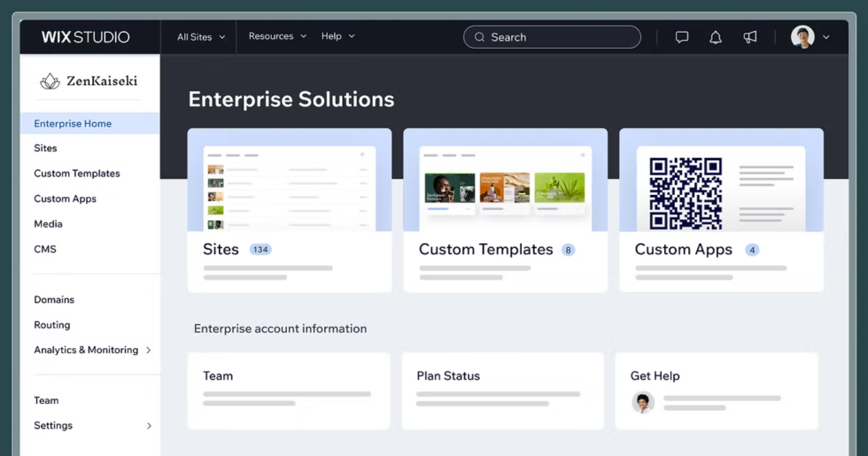
Task: Expand the Resources menu
Action: click(277, 36)
